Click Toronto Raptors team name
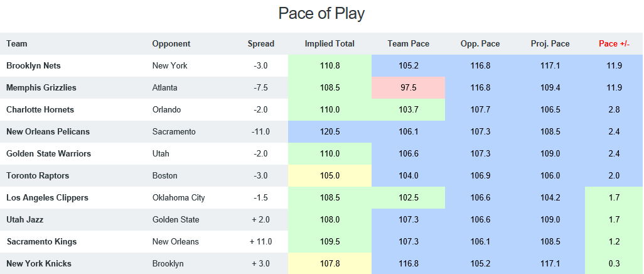The height and width of the screenshot is (274, 644). point(38,176)
